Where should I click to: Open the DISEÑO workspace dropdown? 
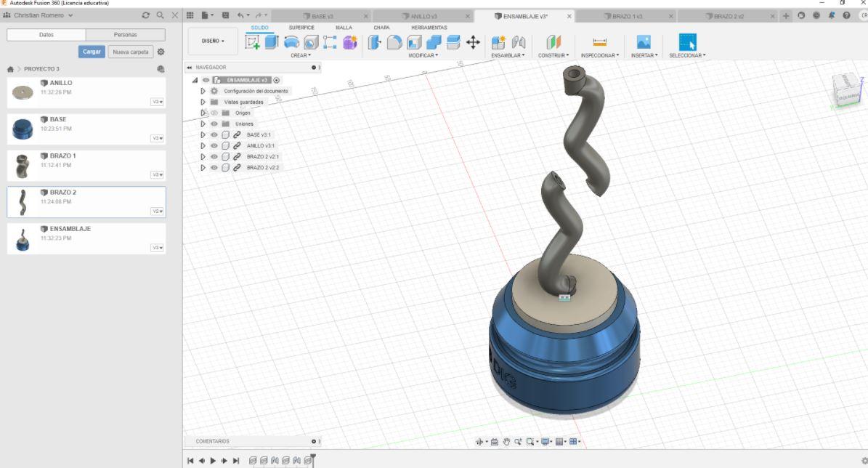pyautogui.click(x=213, y=41)
